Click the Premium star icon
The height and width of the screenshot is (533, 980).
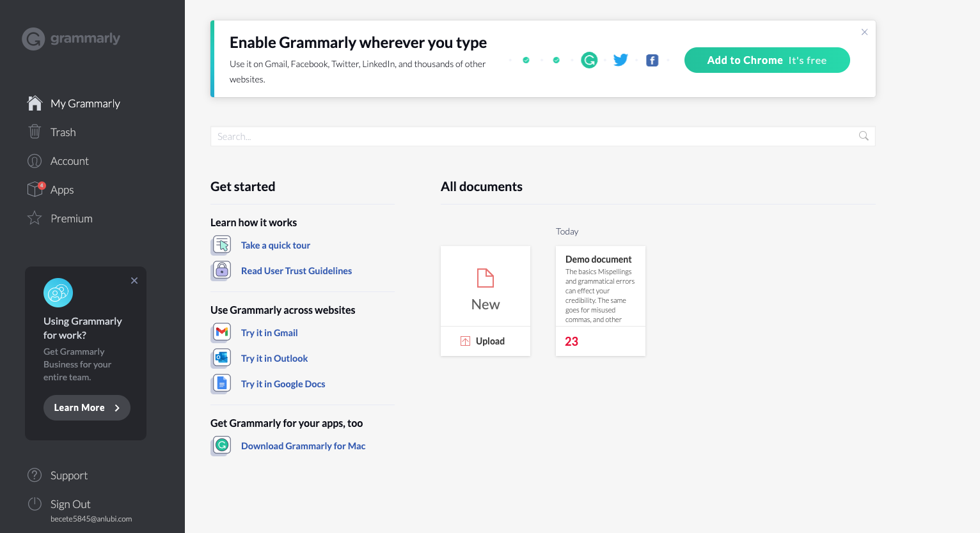coord(35,218)
